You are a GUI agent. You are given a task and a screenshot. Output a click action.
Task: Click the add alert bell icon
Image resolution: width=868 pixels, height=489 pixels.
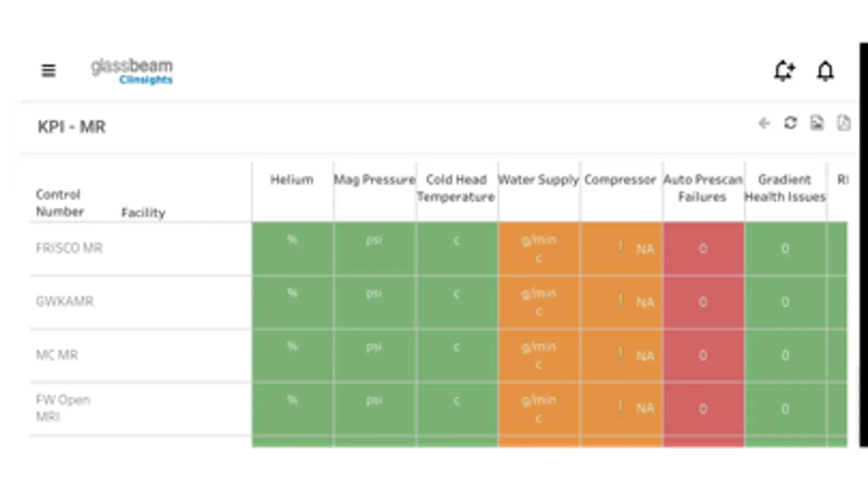coord(784,71)
